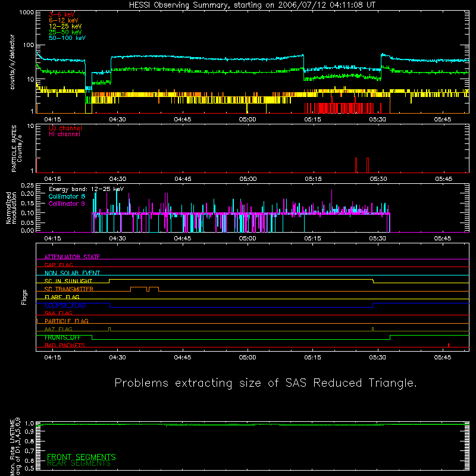Click the BAD_PACKETS flag label
Image resolution: width=476 pixels, height=476 pixels.
pyautogui.click(x=65, y=345)
